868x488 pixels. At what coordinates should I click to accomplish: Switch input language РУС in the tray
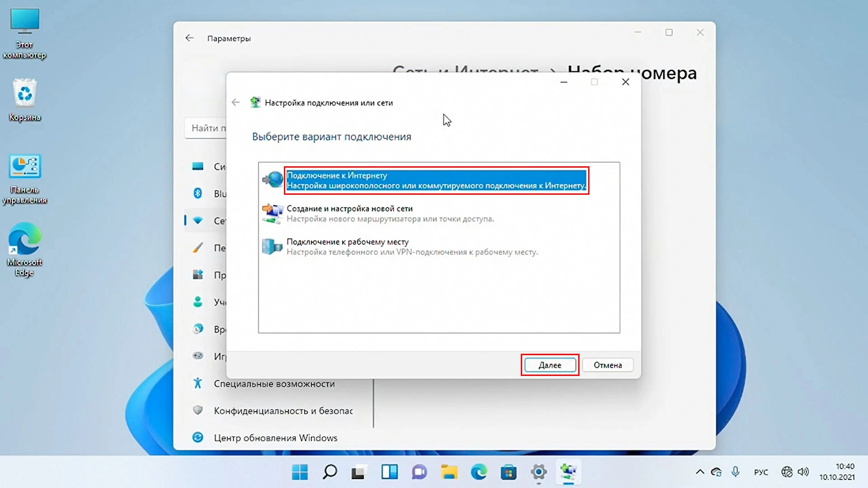tap(761, 472)
